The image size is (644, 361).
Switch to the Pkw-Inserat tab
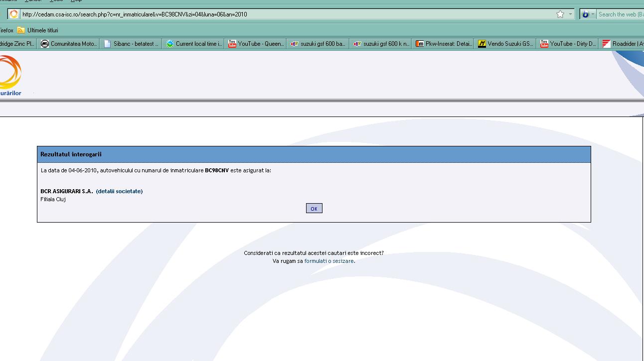click(444, 44)
